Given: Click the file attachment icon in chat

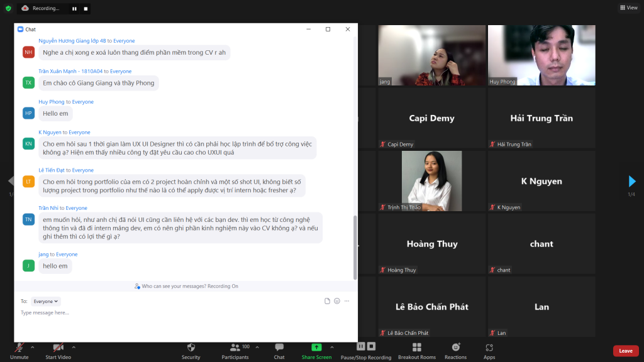Looking at the screenshot, I should pyautogui.click(x=327, y=301).
